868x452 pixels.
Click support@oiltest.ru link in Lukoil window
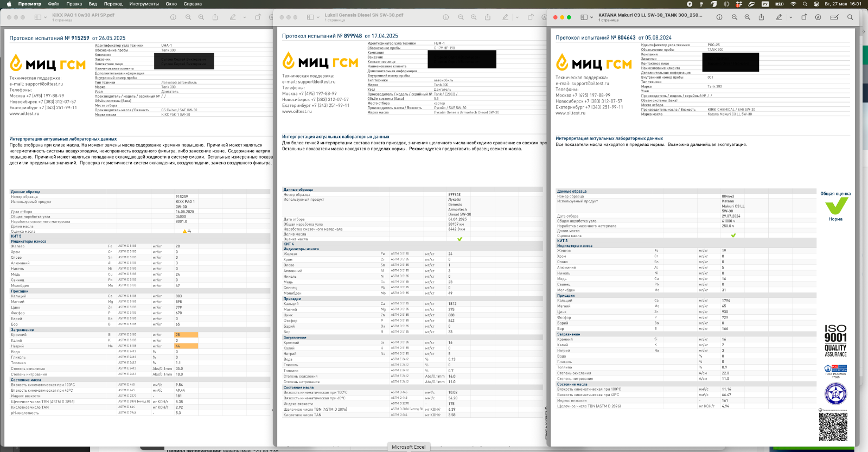click(x=317, y=82)
